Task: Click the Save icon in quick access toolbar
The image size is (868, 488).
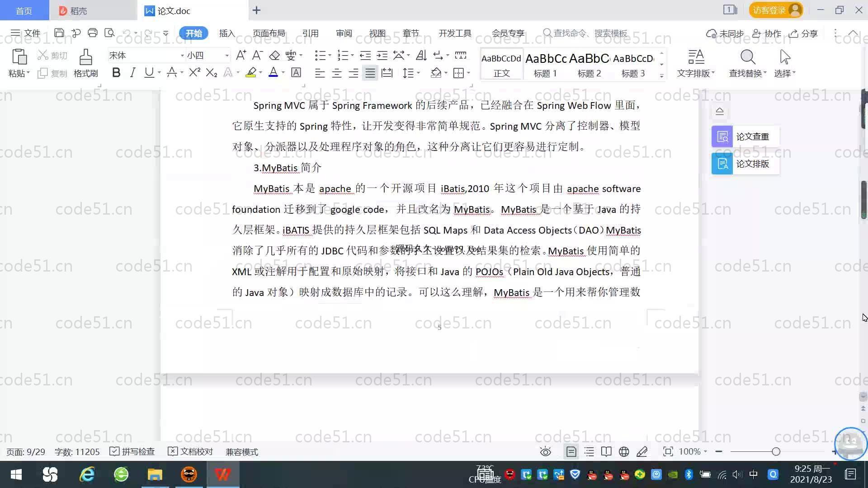Action: pos(59,33)
